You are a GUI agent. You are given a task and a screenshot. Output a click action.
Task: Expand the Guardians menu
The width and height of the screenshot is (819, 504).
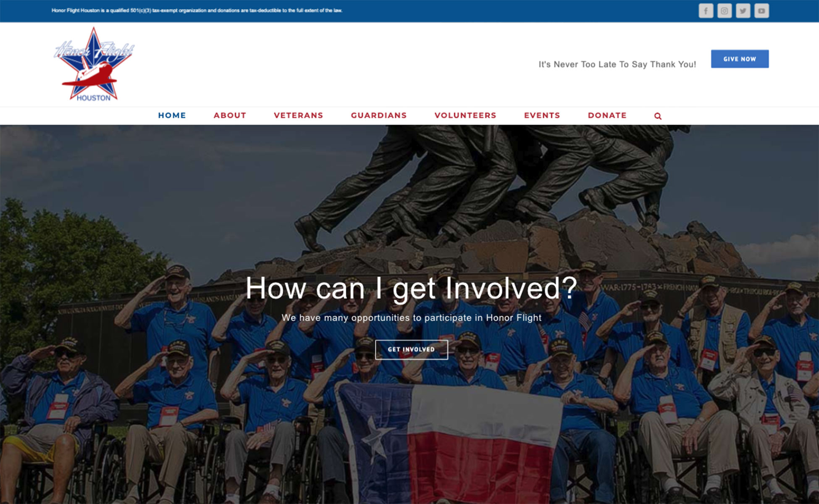[x=378, y=115]
